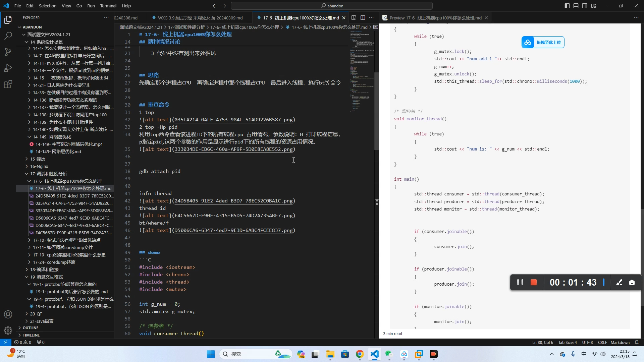Go forward in navigation history

click(x=224, y=6)
